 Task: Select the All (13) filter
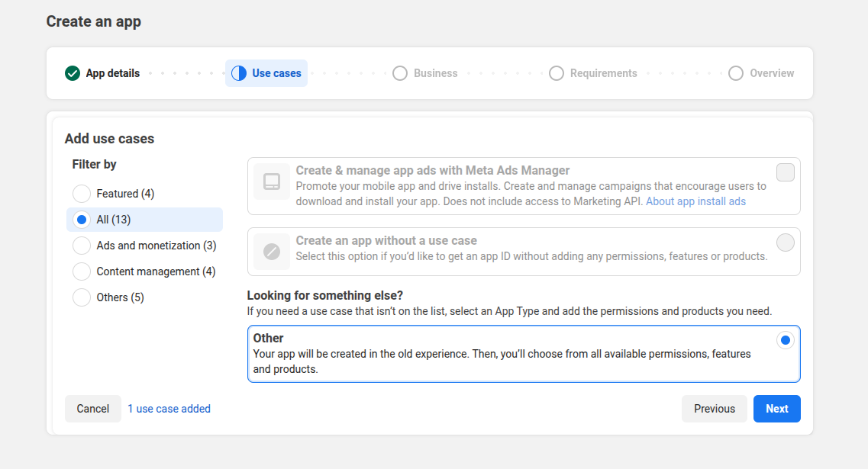point(82,220)
